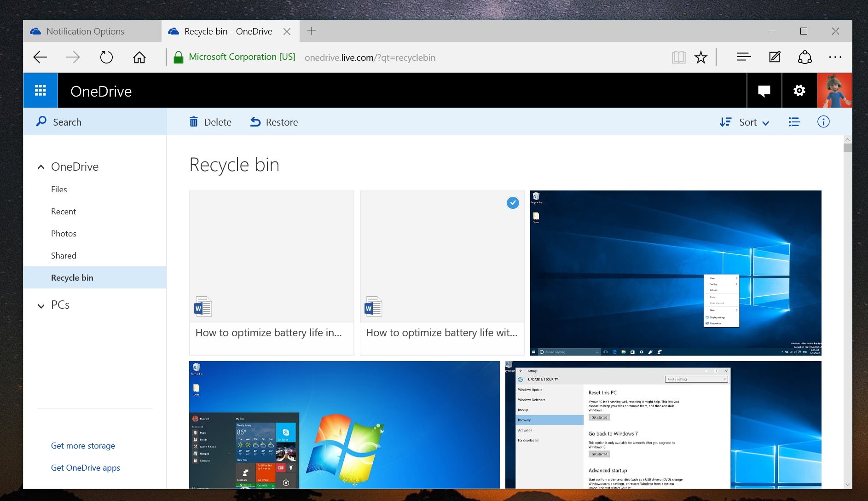The height and width of the screenshot is (501, 868).
Task: Close the Recycle bin tab
Action: point(287,31)
